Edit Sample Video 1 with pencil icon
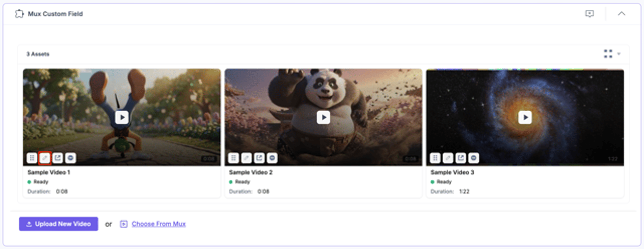 tap(45, 158)
